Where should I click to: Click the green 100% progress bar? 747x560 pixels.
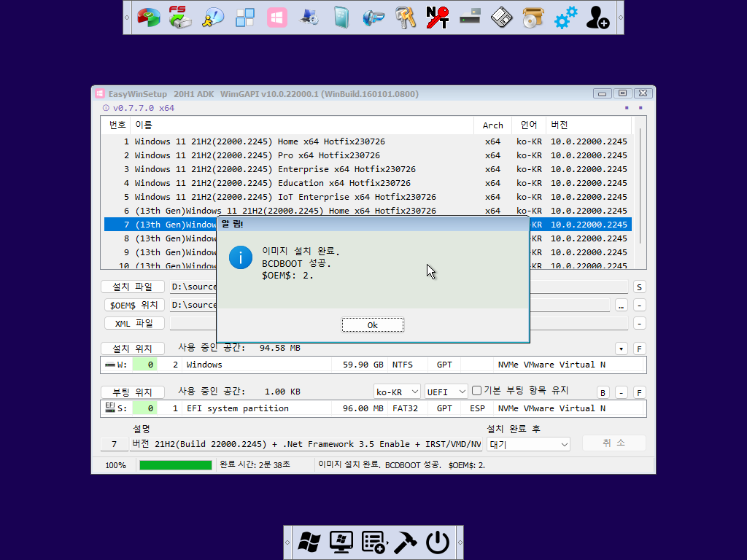point(176,465)
